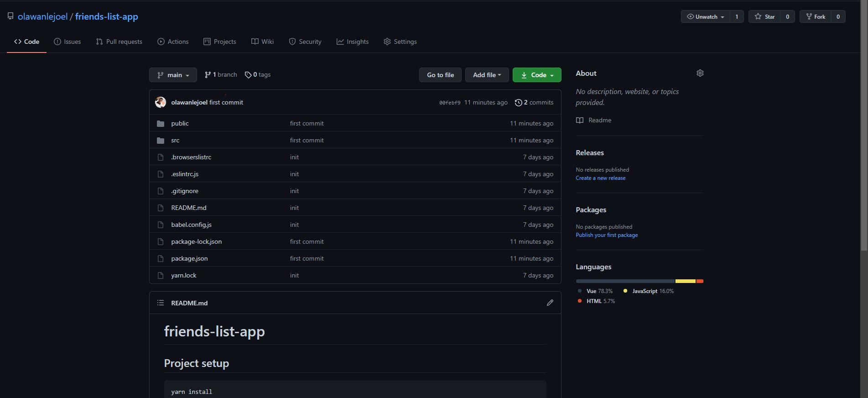868x398 pixels.
Task: Click Create a new release link
Action: tap(601, 178)
